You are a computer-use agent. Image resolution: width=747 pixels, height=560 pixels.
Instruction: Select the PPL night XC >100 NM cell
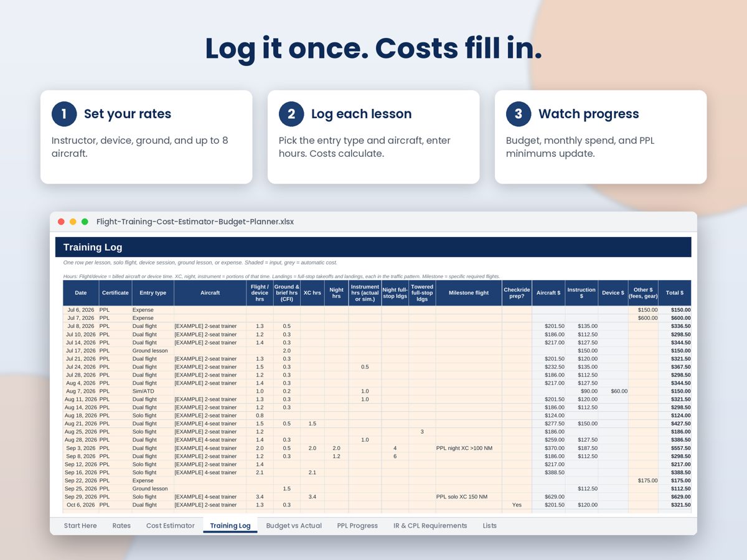pyautogui.click(x=469, y=448)
